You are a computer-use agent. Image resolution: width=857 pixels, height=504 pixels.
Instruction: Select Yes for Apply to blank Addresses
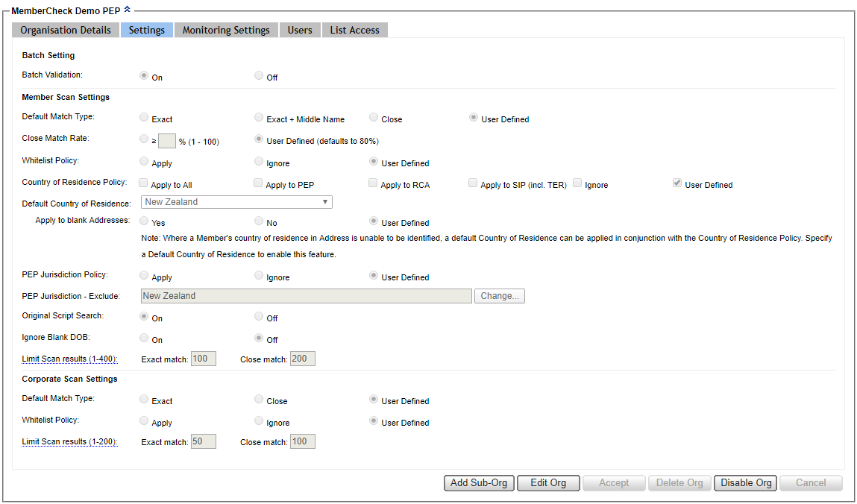pos(144,221)
